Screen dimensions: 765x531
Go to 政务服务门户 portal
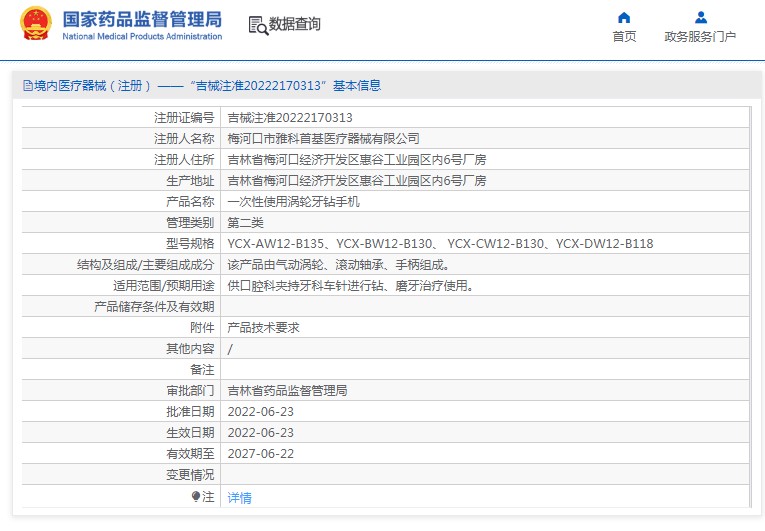700,37
